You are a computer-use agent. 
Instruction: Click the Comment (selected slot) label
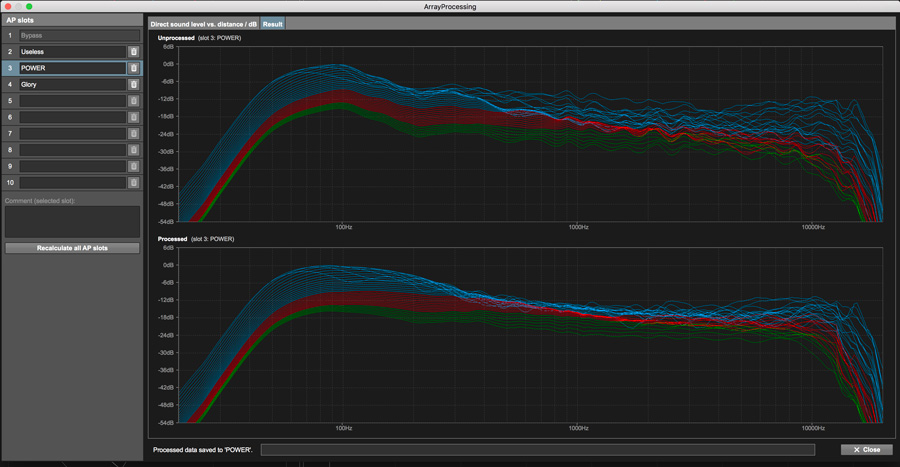(40, 201)
